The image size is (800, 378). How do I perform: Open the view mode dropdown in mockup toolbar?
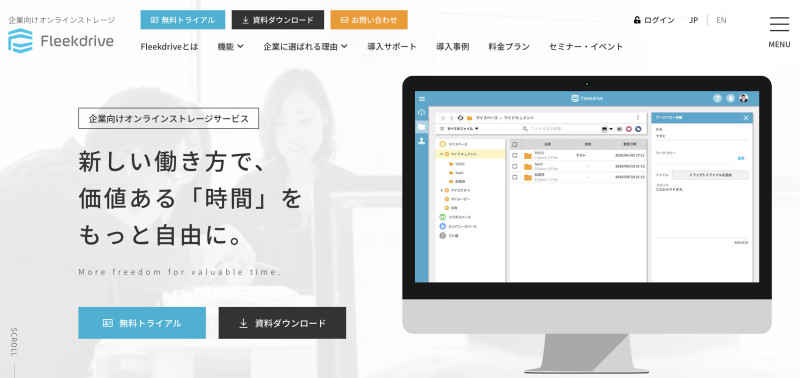607,129
